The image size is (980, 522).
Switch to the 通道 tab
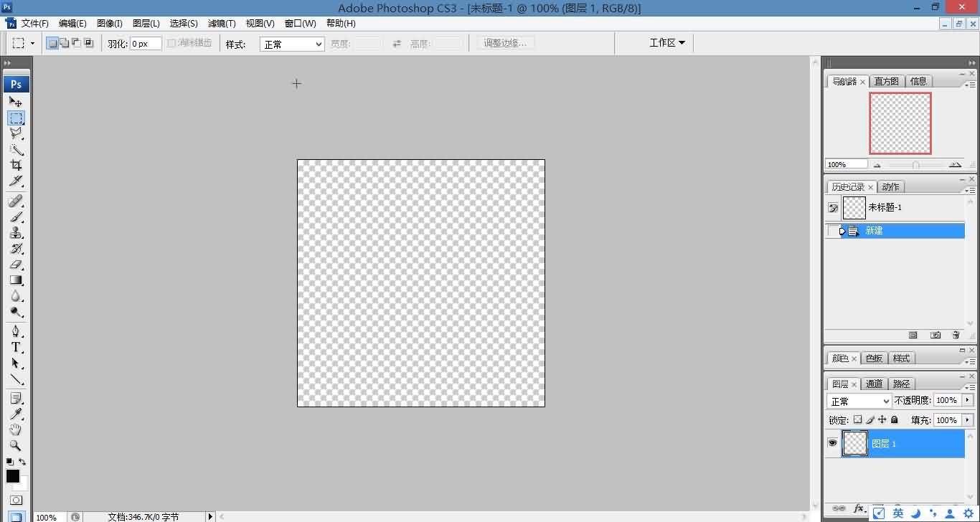[x=874, y=384]
